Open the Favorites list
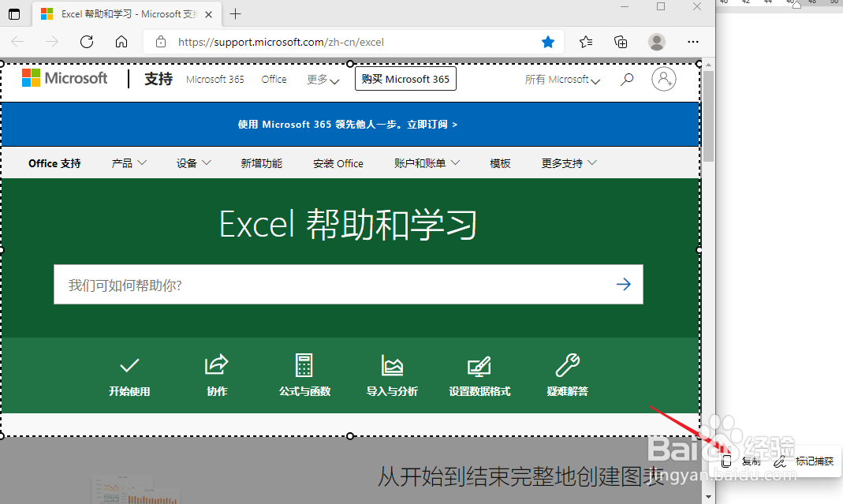Viewport: 843px width, 504px height. pos(586,42)
